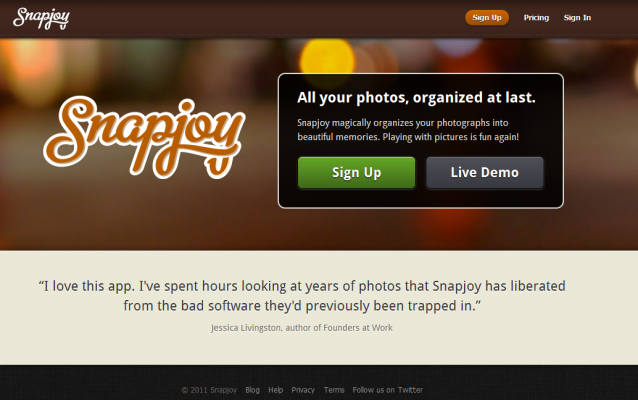Open the Sign In page
Screen dimensions: 638x400
tap(577, 17)
